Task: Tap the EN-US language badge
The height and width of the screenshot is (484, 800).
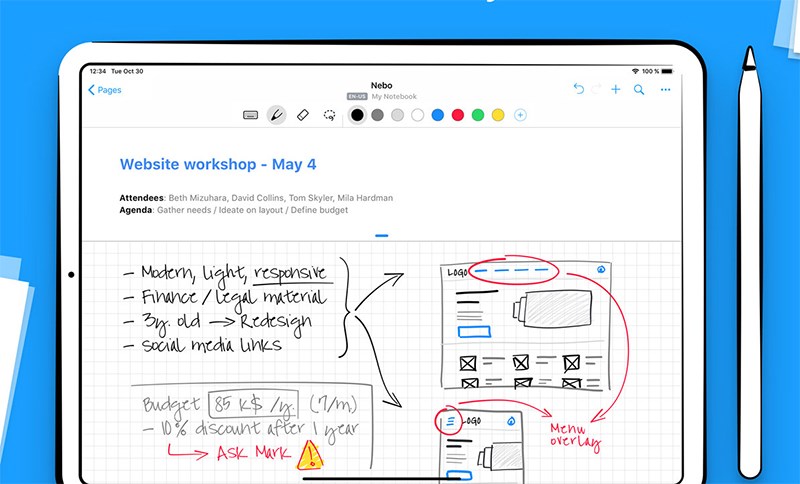Action: (357, 96)
